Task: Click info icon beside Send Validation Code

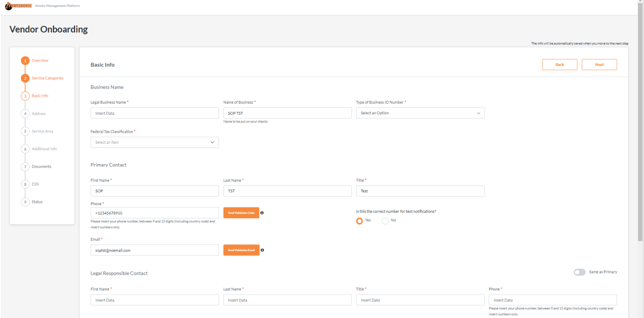Action: [262, 213]
